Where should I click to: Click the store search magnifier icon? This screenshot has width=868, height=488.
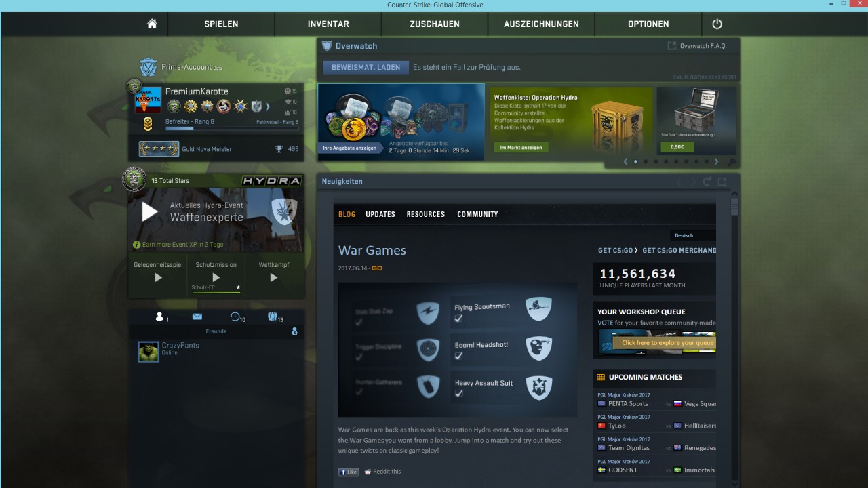[x=730, y=162]
